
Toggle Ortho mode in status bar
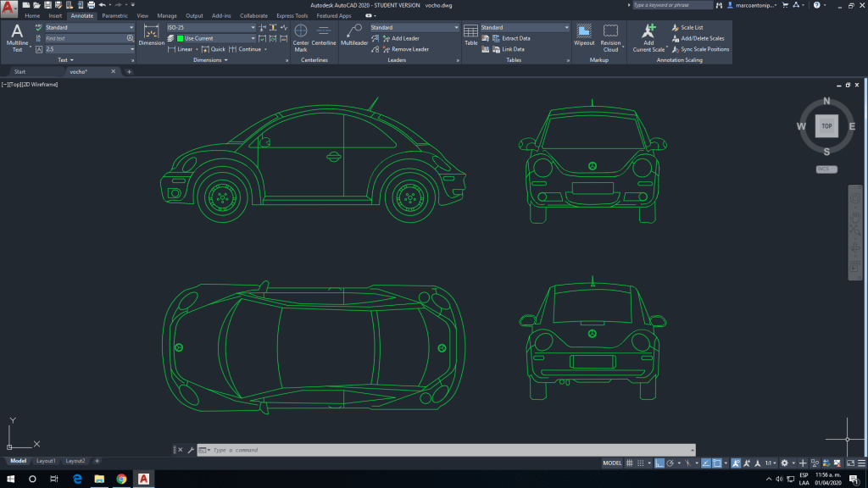[659, 463]
